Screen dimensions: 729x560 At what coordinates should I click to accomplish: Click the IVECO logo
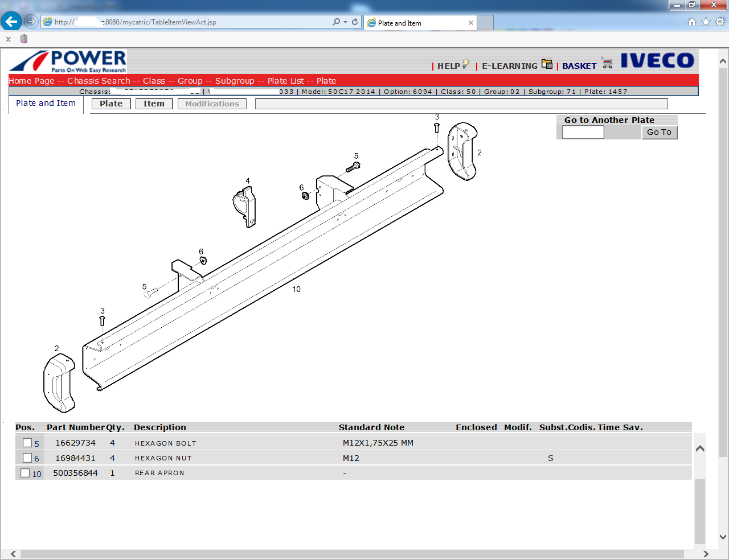click(658, 60)
